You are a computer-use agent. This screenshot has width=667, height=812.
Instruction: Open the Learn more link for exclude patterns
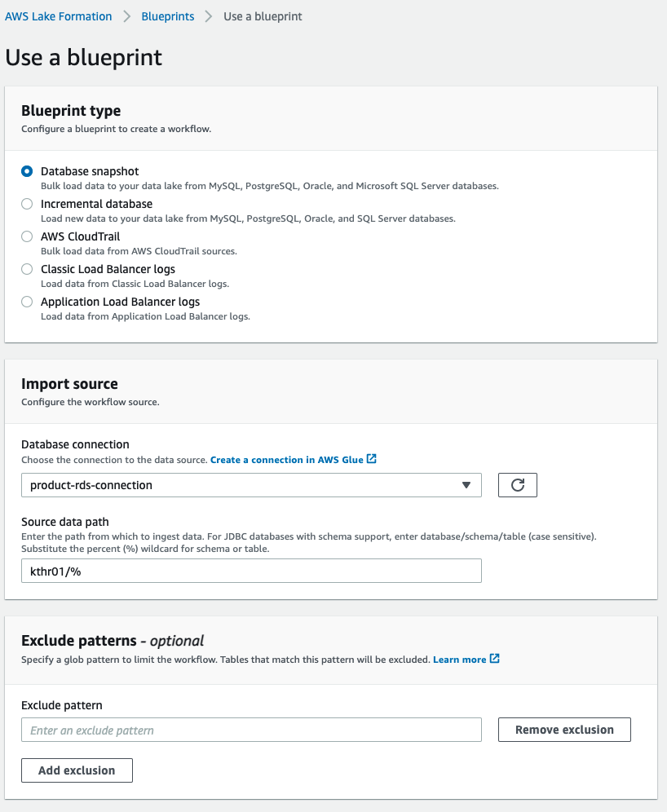point(459,660)
